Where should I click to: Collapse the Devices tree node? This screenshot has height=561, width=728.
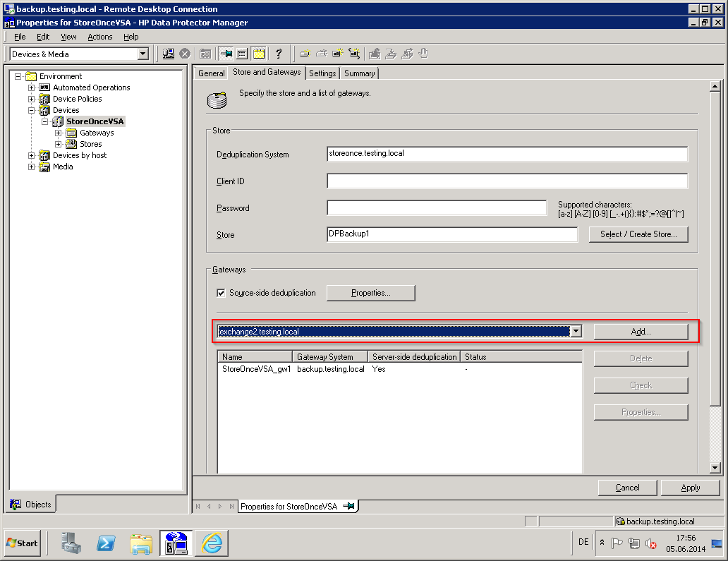(x=31, y=111)
